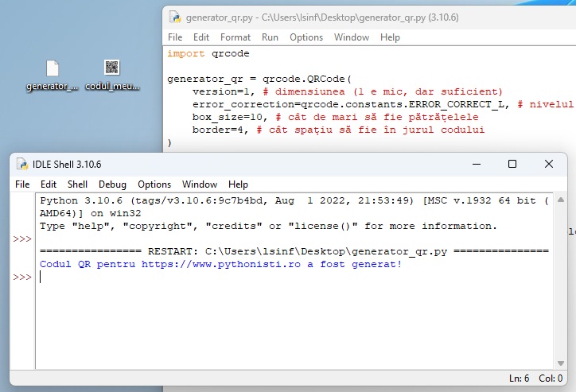Viewport: 576px width, 392px height.
Task: Open the Window menu in IDLE Shell
Action: 200,184
